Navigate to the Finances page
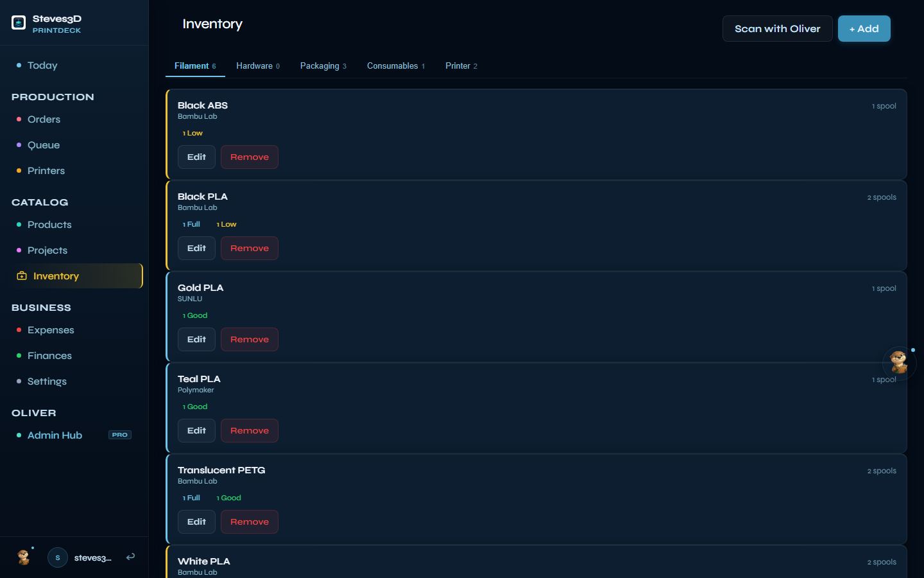 coord(49,355)
